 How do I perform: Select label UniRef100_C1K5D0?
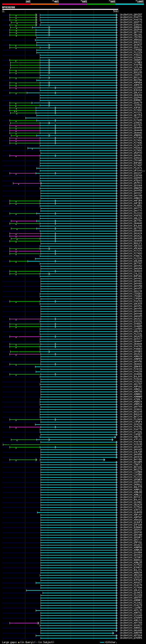(x=131, y=329)
